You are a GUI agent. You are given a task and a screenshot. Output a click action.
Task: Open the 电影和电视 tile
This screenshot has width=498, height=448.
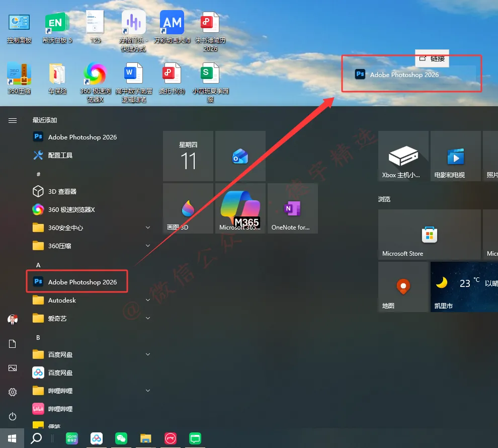(x=455, y=156)
